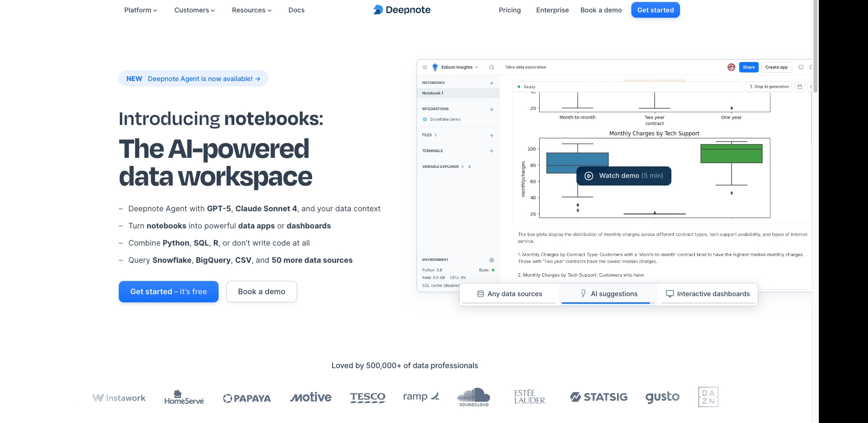
Task: Click the Edison Insights lightbulb icon
Action: tap(435, 67)
